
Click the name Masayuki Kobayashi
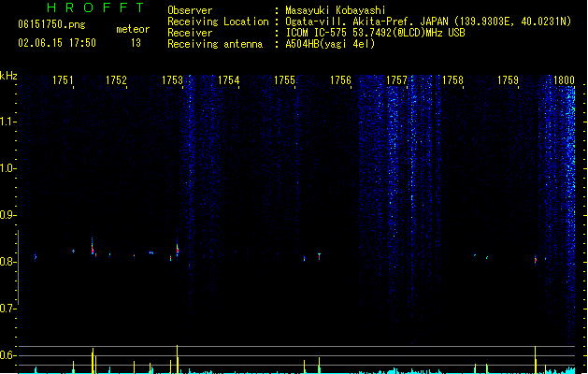point(336,10)
